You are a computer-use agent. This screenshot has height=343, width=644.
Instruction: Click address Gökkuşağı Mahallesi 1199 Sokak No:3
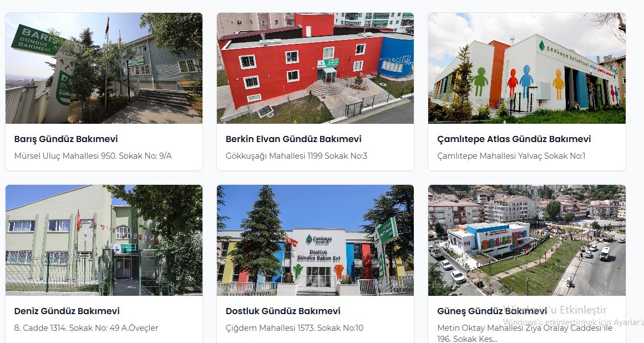(x=297, y=156)
